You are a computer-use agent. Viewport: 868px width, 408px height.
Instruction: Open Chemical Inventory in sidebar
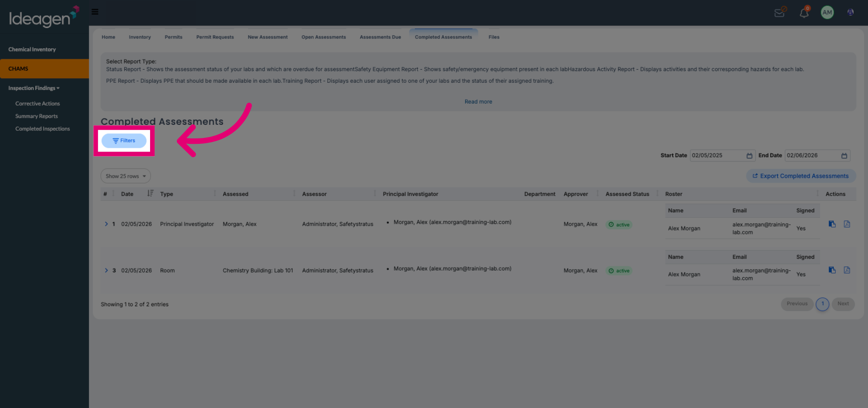[32, 49]
